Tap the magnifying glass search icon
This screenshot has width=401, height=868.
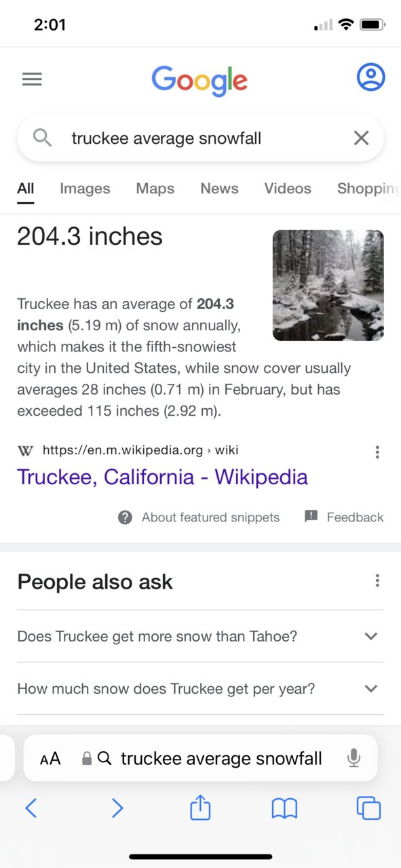pos(42,138)
